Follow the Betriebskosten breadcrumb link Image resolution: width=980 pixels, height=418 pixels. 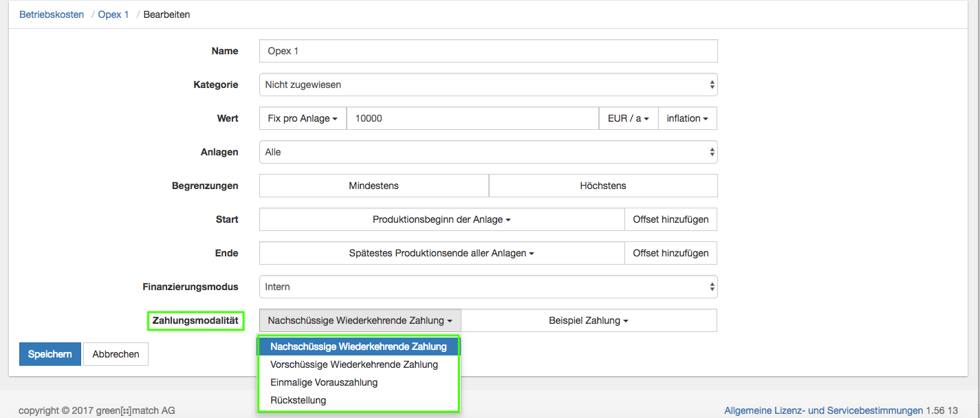[x=52, y=14]
